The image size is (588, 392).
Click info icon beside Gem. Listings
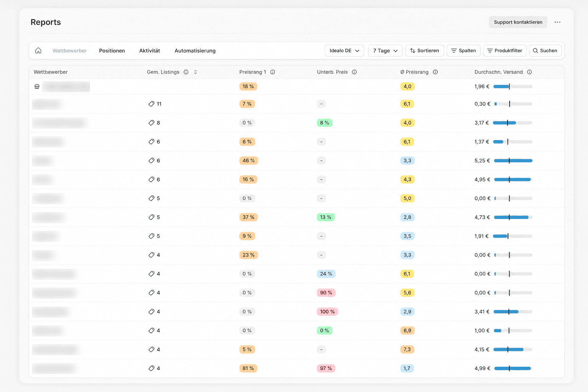[x=186, y=72]
